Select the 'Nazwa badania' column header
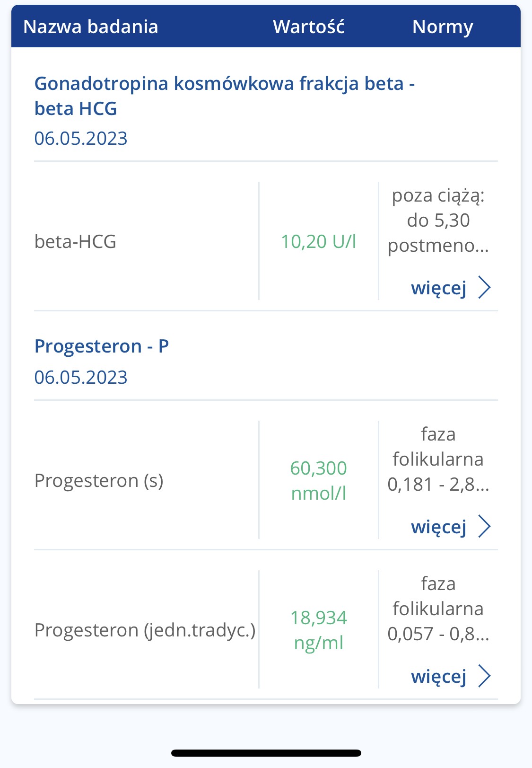Image resolution: width=532 pixels, height=768 pixels. coord(91,27)
